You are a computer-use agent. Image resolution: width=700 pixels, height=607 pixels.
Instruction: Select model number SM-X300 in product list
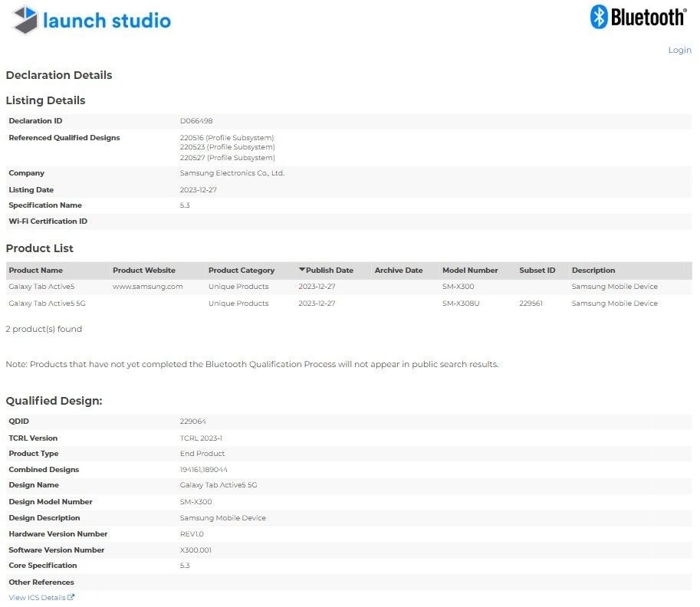[458, 287]
